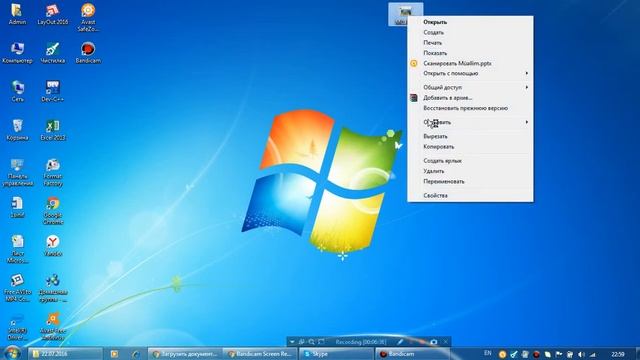Select the Dev-C++ desktop shortcut
640x360 pixels.
tap(53, 91)
